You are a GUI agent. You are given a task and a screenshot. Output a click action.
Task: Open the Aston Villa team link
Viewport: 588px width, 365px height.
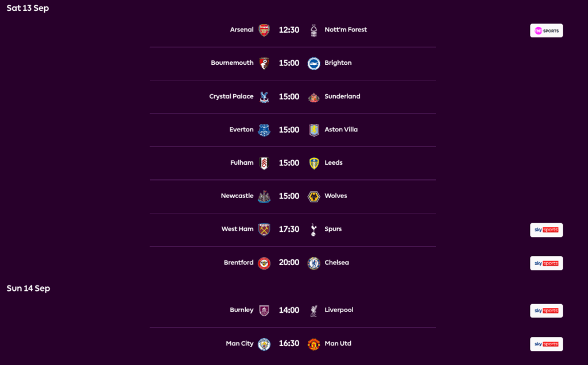[x=341, y=130]
